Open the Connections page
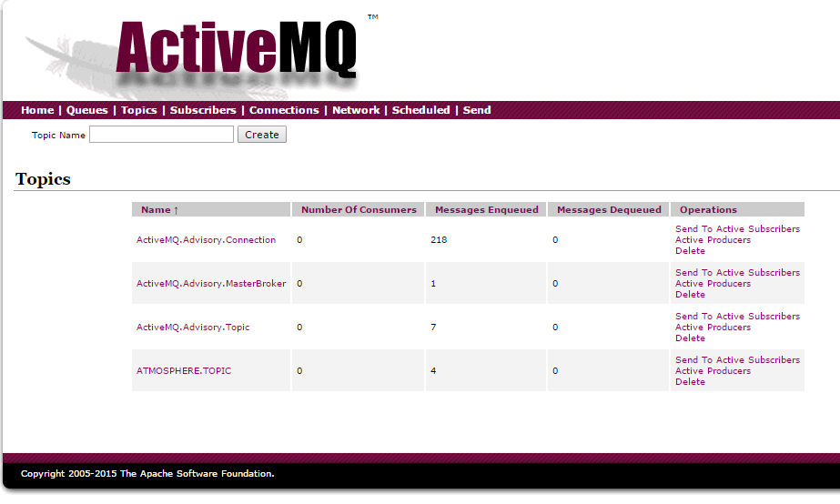Screen dimensions: 840x504 click(x=284, y=110)
